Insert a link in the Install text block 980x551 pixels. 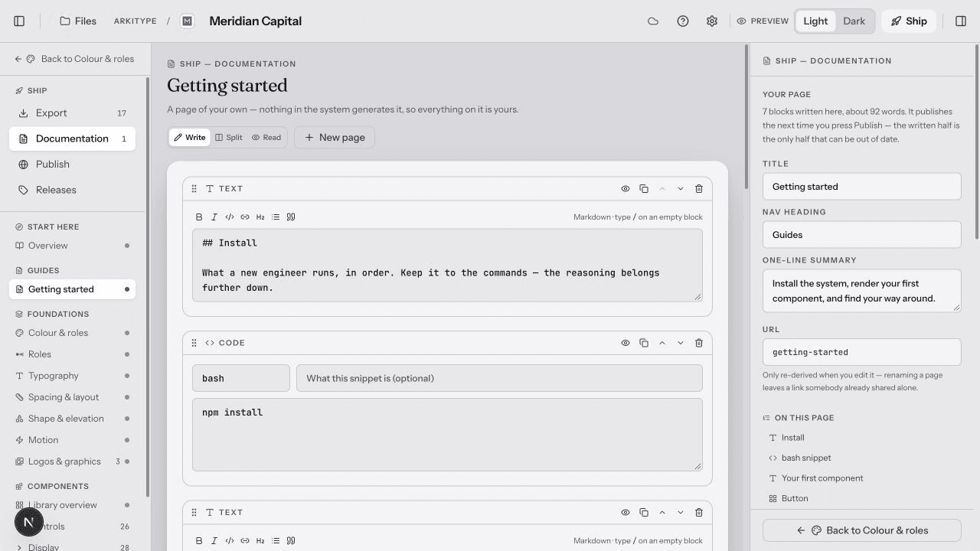245,217
